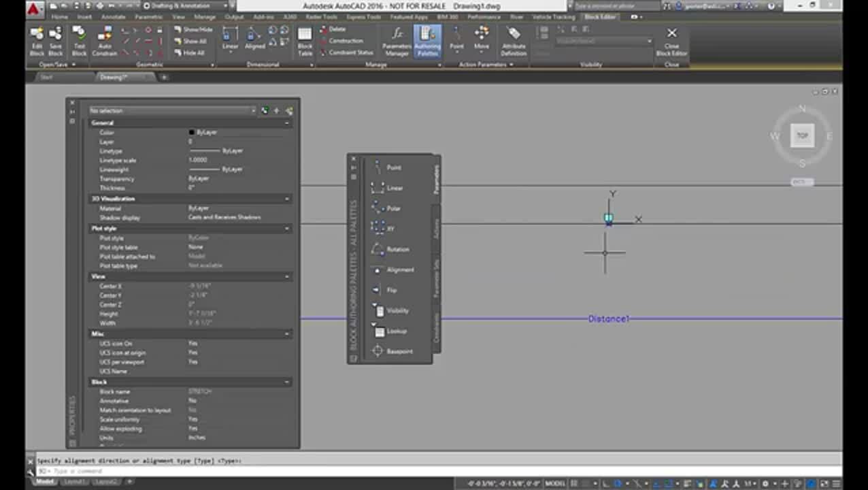Toggle Constraint Status display
The height and width of the screenshot is (490, 868).
point(346,52)
